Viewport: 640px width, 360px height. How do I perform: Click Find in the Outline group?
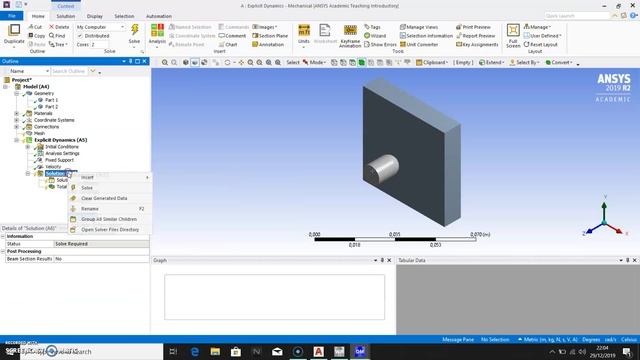click(x=57, y=36)
